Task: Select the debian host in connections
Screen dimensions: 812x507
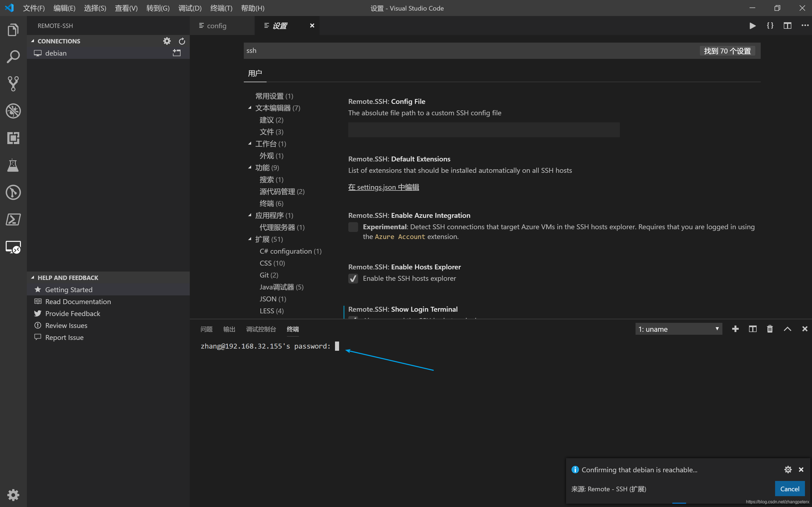Action: pos(108,53)
